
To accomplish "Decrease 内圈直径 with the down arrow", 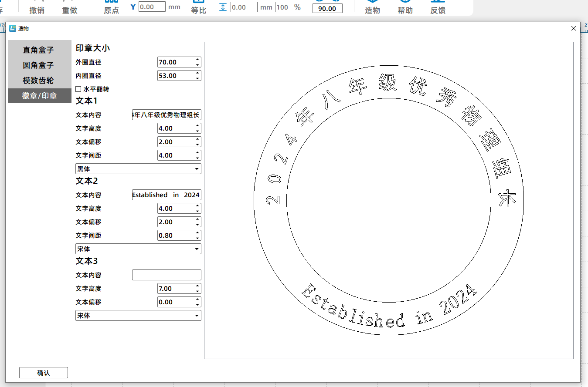I will click(197, 78).
